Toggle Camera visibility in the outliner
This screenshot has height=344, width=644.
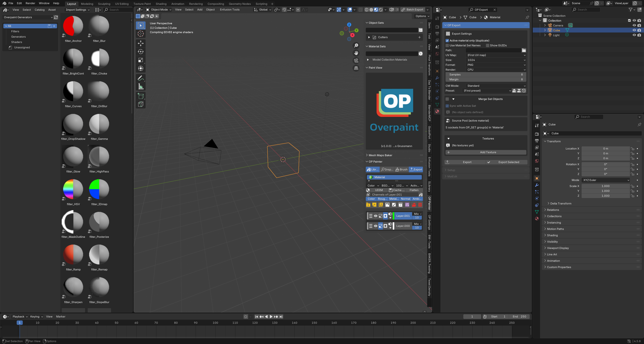[634, 25]
